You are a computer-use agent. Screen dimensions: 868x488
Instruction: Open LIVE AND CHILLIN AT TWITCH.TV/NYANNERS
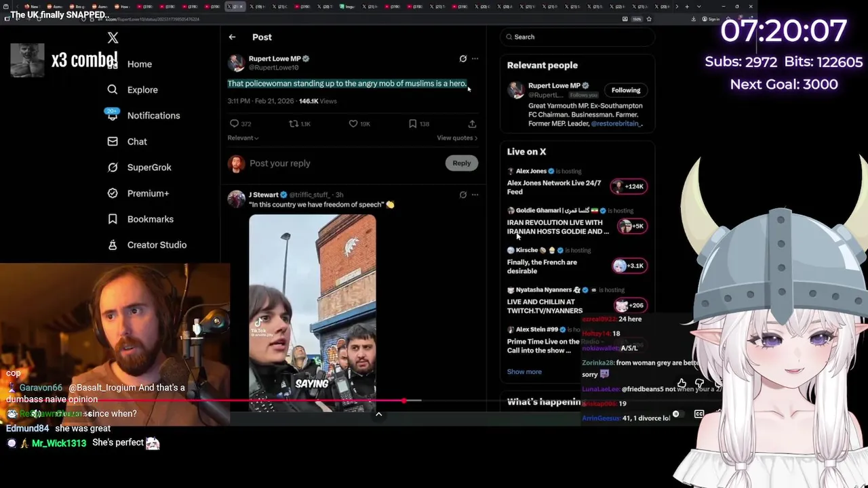click(x=545, y=306)
